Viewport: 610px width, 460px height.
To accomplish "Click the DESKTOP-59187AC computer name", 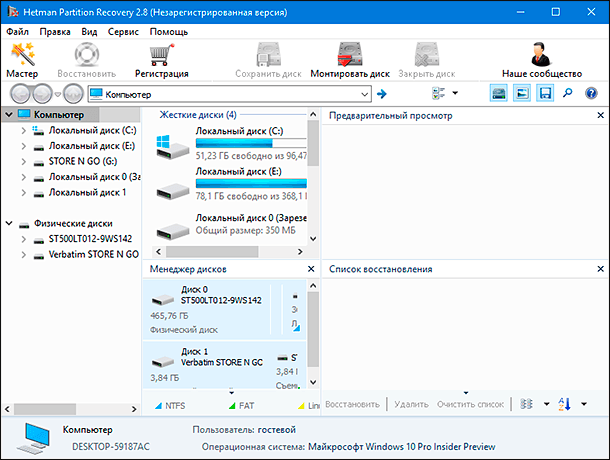I will pos(110,447).
